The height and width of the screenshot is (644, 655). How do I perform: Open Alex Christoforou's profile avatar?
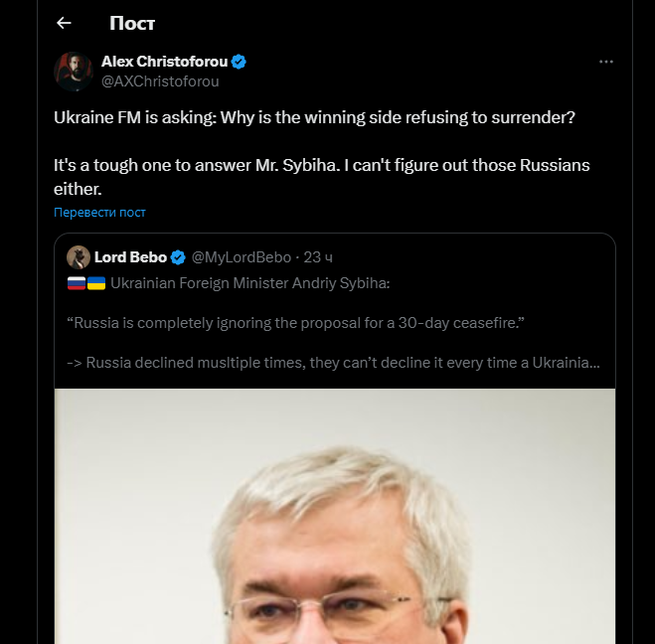point(74,71)
